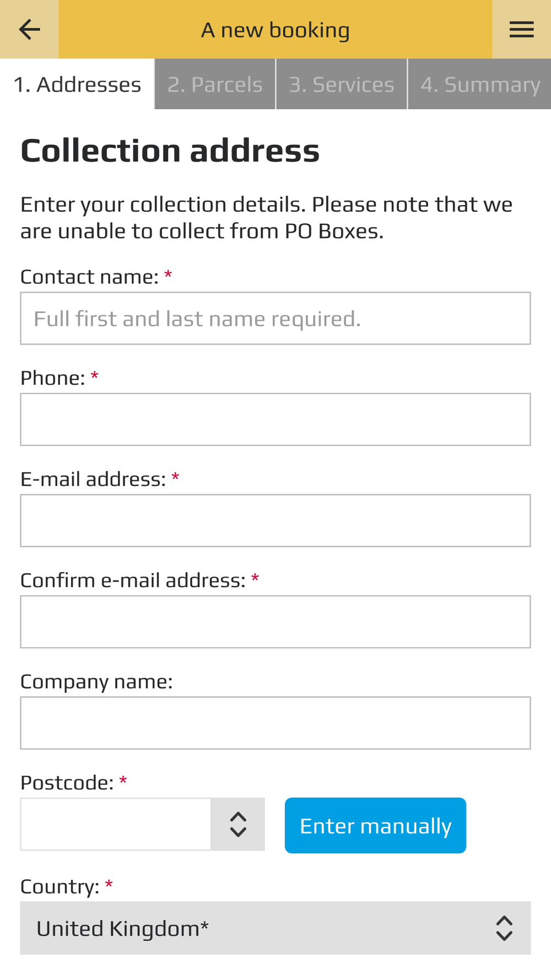Viewport: 551px width, 980px height.
Task: Switch to the 3. Services tab
Action: point(342,84)
